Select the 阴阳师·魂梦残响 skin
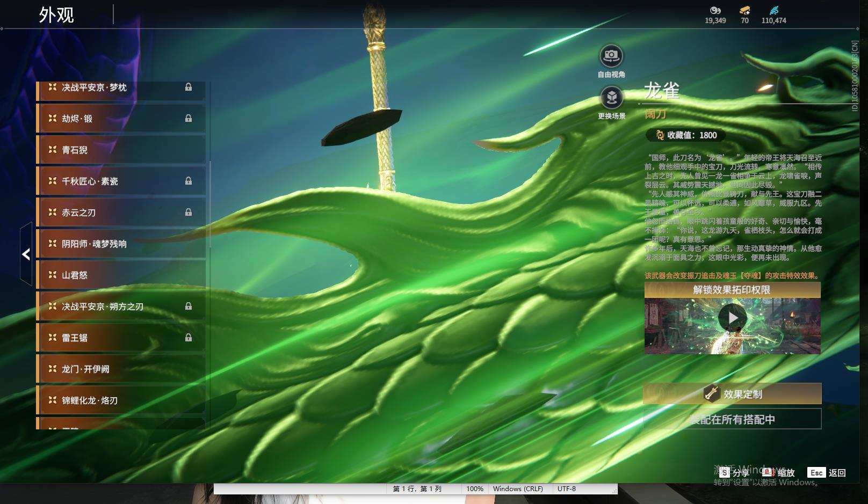This screenshot has width=868, height=504. point(121,244)
